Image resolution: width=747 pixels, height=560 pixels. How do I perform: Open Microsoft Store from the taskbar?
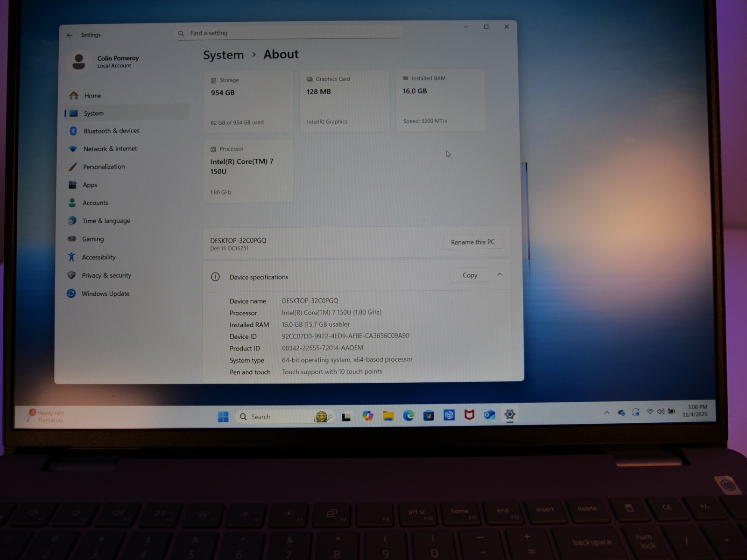pyautogui.click(x=429, y=415)
